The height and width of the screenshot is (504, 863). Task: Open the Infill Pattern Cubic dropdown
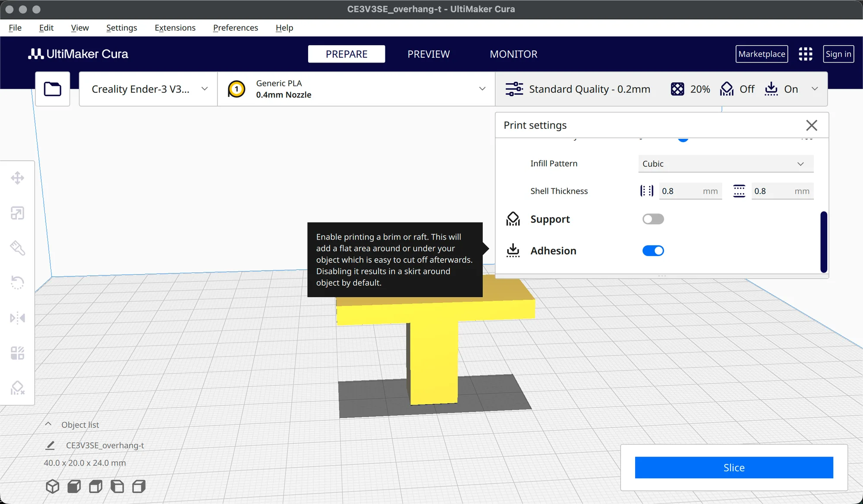(726, 163)
